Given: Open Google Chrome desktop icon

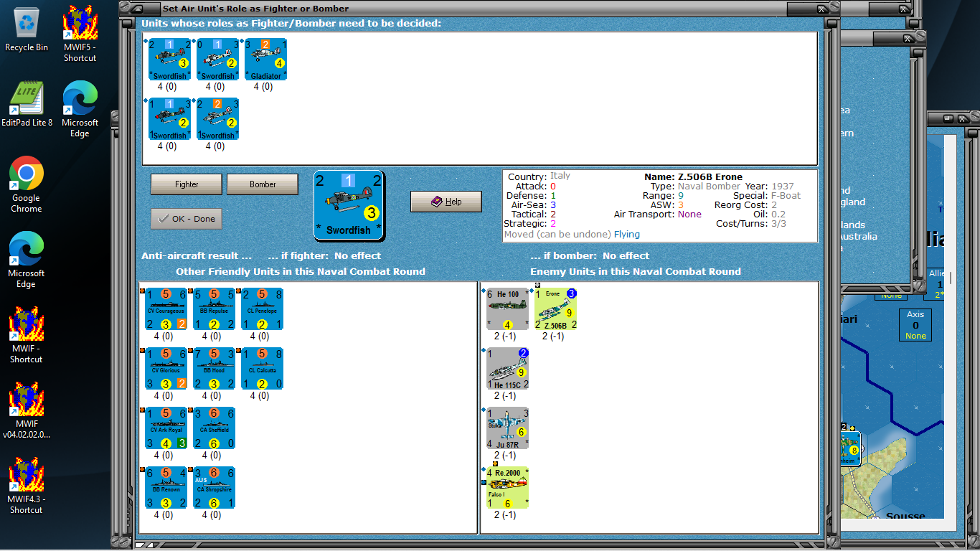Looking at the screenshot, I should pyautogui.click(x=27, y=184).
